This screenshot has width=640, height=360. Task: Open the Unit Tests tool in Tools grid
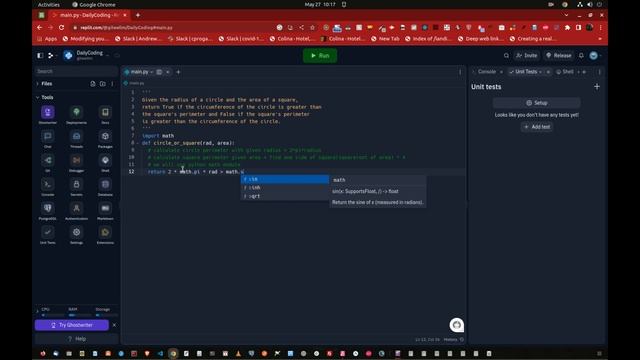tap(48, 233)
